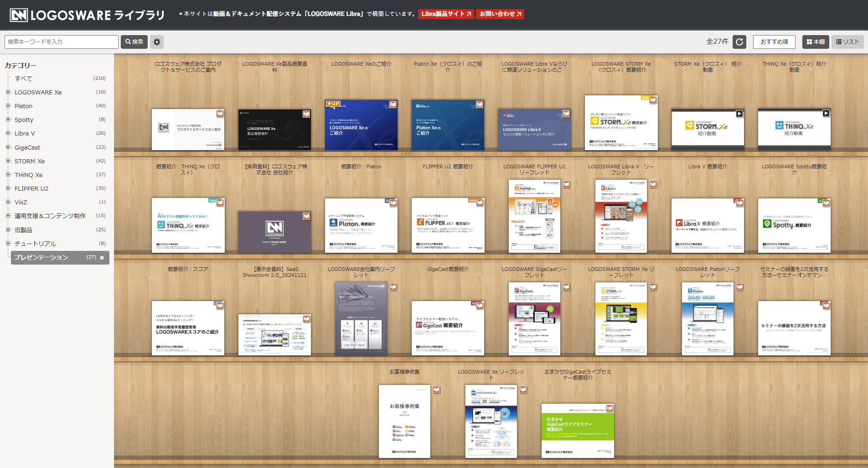Click the お問い合わせ button
868x468 pixels.
point(500,14)
